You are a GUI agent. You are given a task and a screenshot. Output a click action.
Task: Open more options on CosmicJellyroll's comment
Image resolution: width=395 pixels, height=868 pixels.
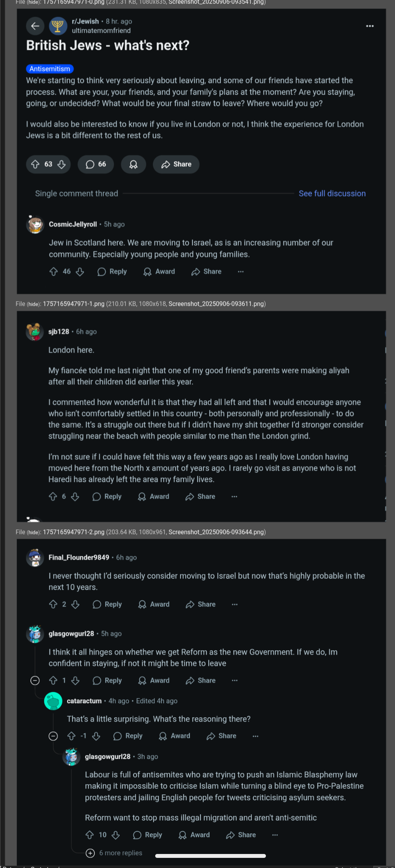(241, 272)
